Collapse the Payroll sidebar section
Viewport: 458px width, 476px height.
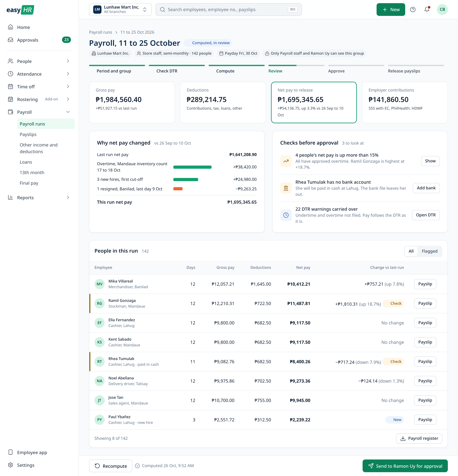click(x=39, y=112)
